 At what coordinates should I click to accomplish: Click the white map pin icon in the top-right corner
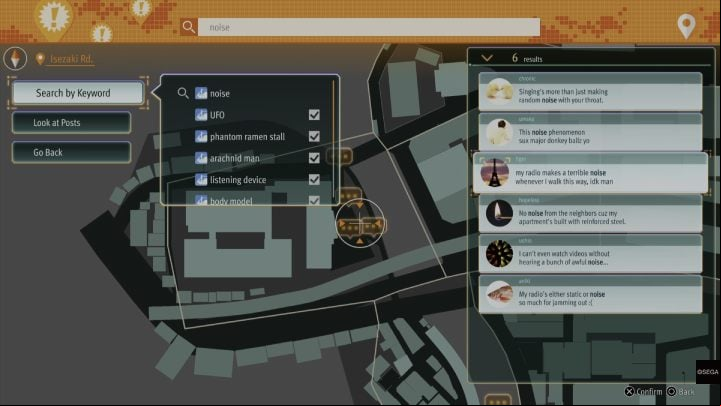[x=687, y=26]
